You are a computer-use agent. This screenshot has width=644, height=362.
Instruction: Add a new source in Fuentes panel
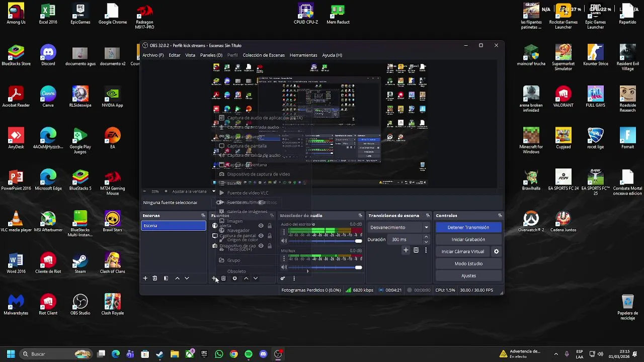(x=214, y=278)
